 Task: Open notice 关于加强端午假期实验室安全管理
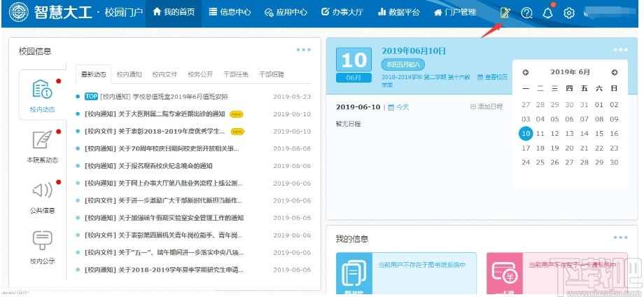164,218
